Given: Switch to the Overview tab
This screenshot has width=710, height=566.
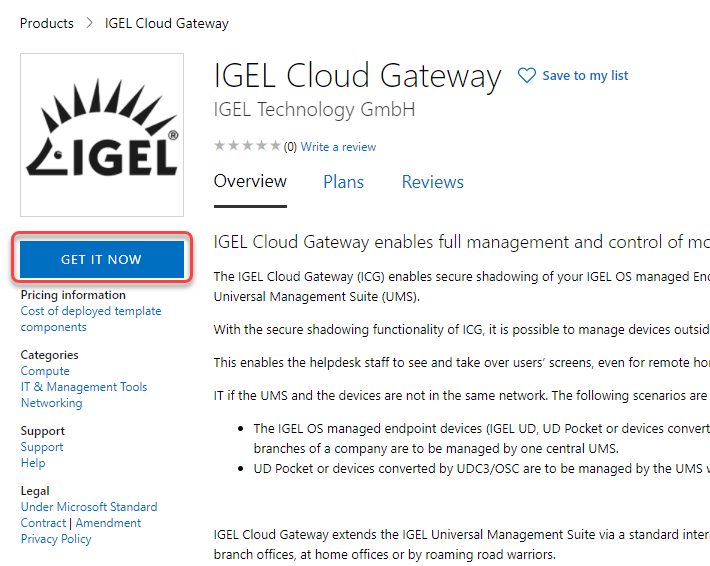Looking at the screenshot, I should (x=250, y=182).
